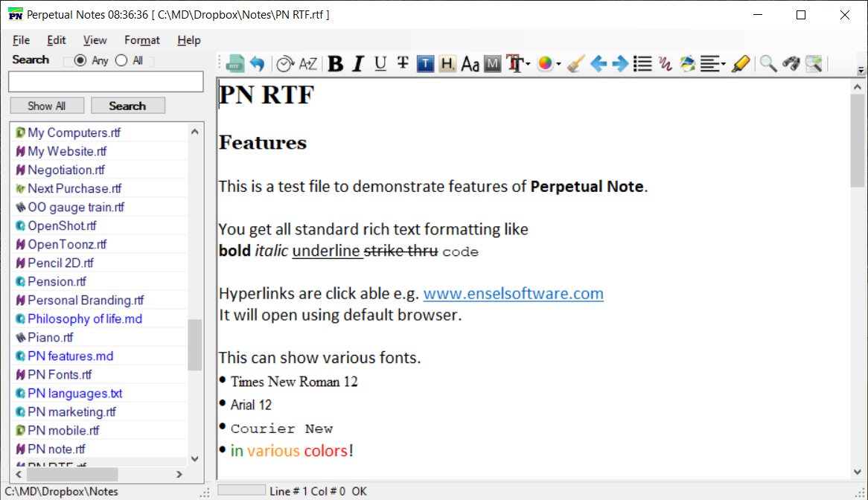Click the Search button
868x500 pixels.
128,106
